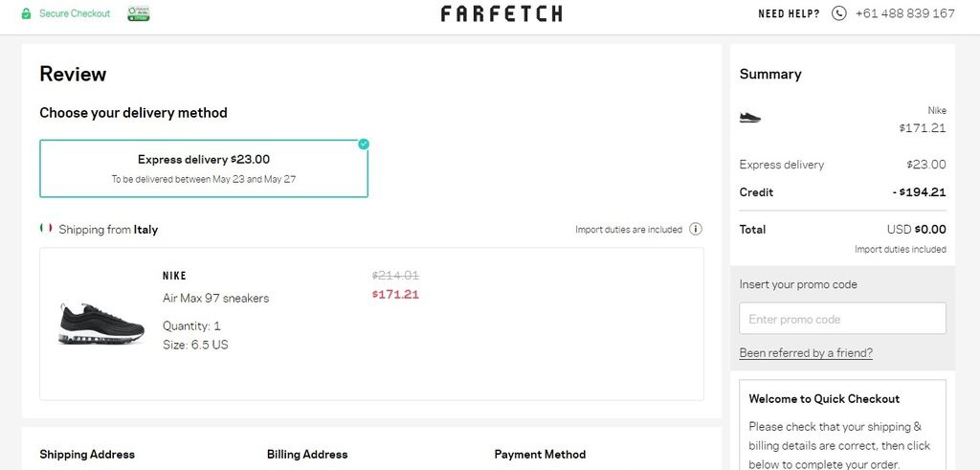Click the NIKE brand label in order
980x470 pixels.
click(x=174, y=276)
